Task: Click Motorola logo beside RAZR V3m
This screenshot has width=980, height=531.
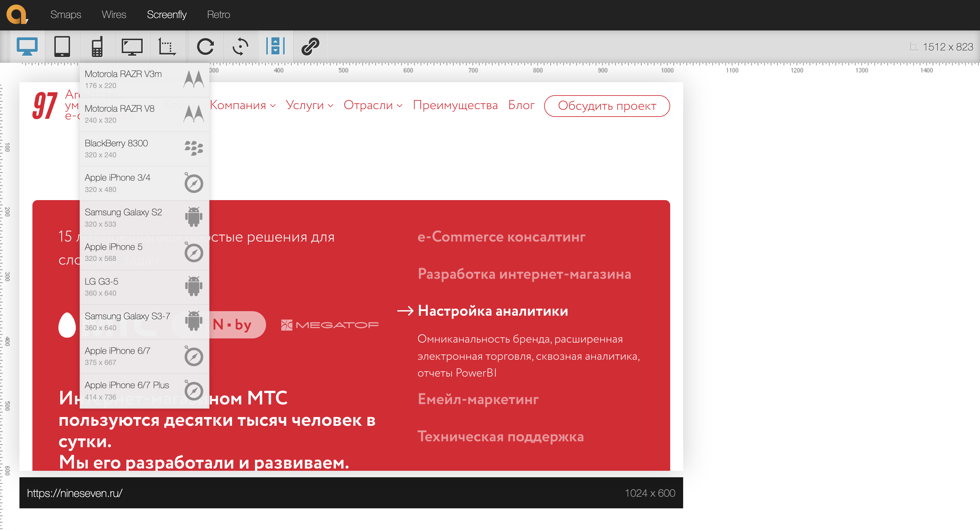Action: [194, 79]
